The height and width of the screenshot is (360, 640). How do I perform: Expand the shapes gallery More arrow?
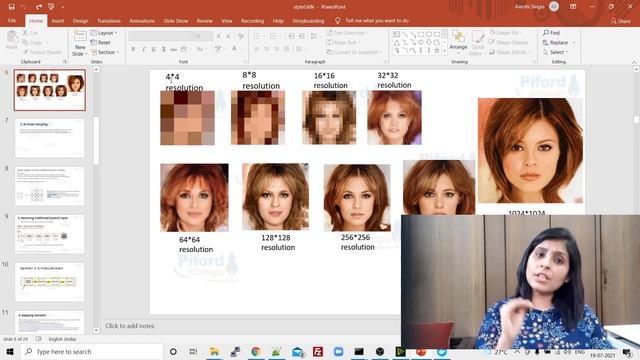tap(444, 51)
